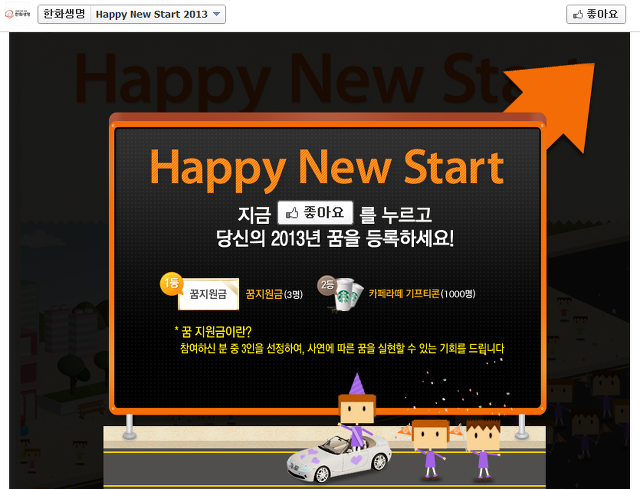
Task: Click the 꿈지원금 first-prize card image
Action: pyautogui.click(x=209, y=294)
